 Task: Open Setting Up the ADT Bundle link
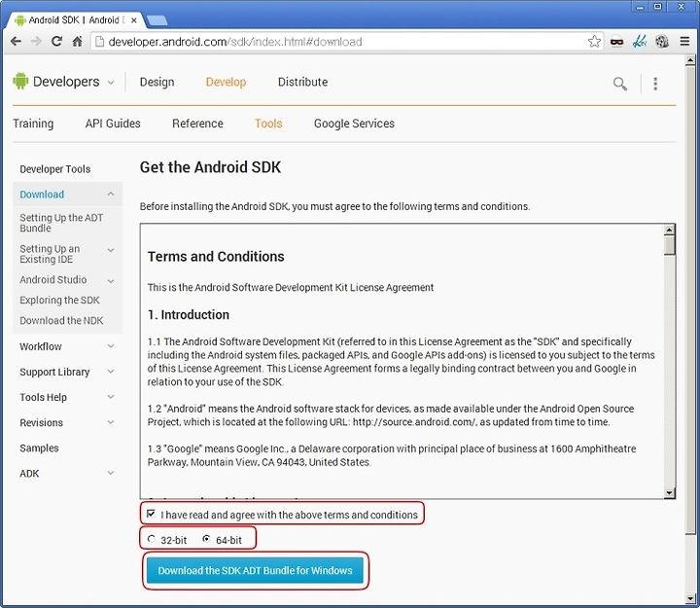coord(61,223)
